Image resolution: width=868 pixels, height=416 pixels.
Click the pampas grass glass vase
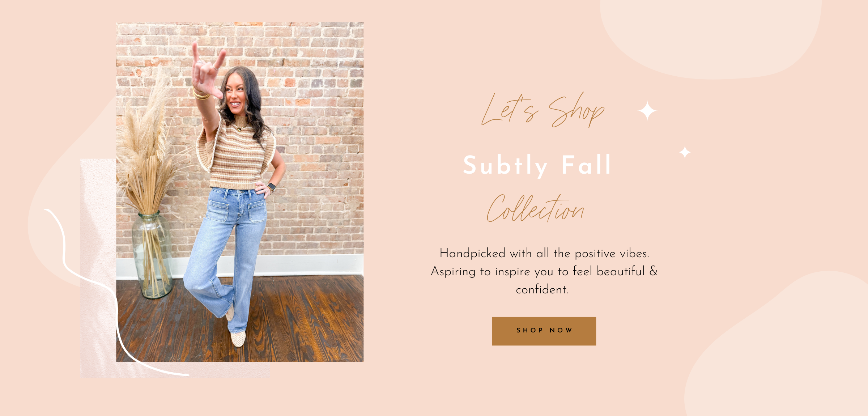pyautogui.click(x=153, y=255)
